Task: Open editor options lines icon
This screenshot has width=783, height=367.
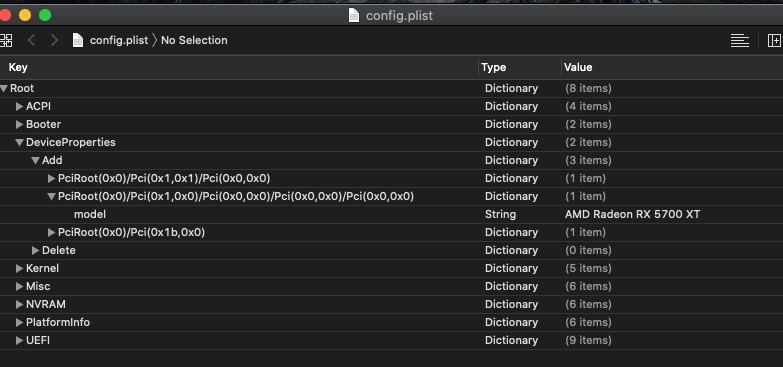Action: (x=740, y=40)
